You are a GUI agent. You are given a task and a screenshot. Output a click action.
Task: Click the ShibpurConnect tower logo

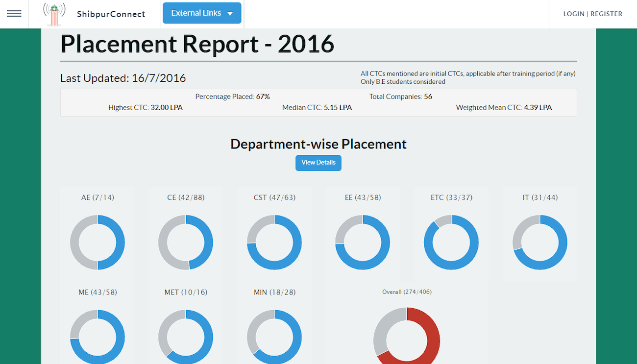pos(54,14)
